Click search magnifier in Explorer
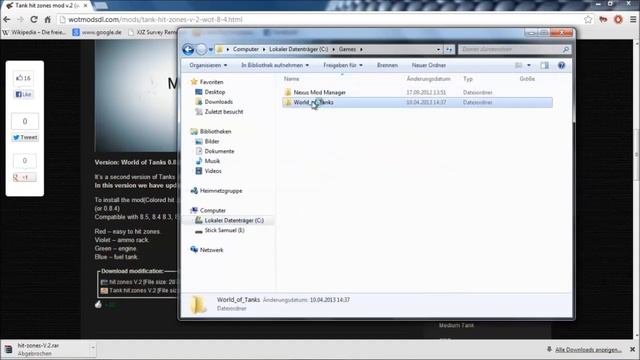 pyautogui.click(x=566, y=49)
